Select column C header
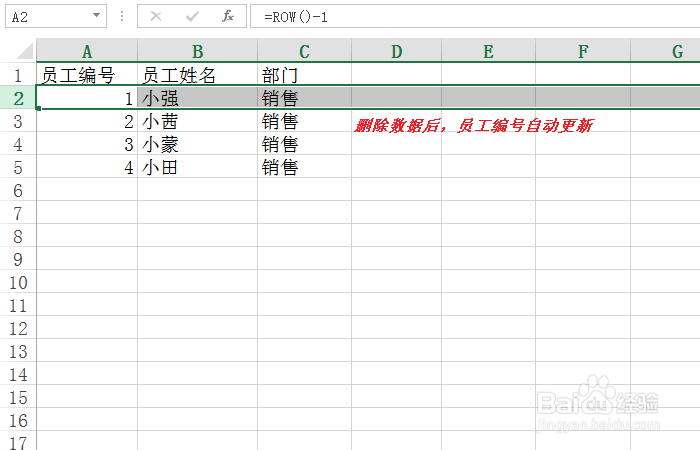700x450 pixels. point(304,51)
